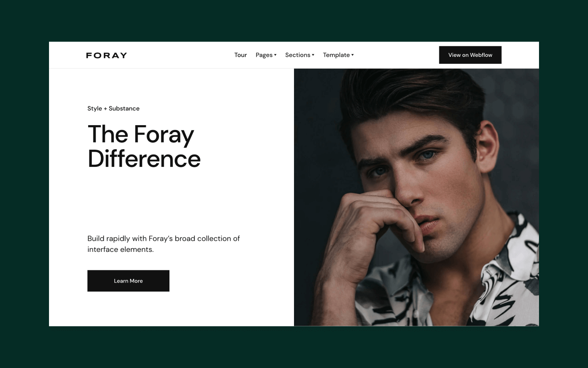Click the word Difference in the headline

tap(144, 159)
